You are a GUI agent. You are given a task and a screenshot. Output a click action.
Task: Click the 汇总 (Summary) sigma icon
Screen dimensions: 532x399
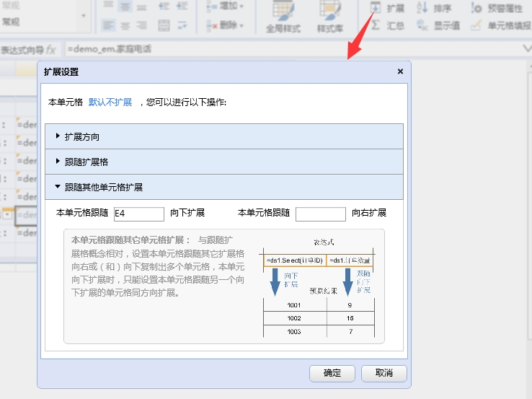(x=376, y=25)
